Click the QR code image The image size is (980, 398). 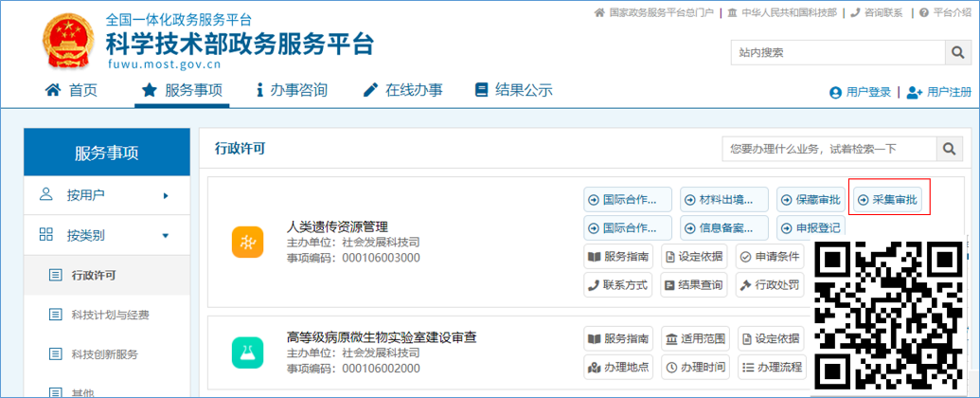(x=889, y=317)
